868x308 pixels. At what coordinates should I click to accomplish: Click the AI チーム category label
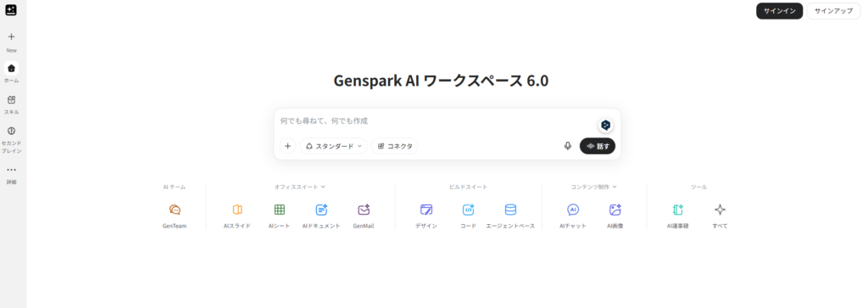point(175,188)
